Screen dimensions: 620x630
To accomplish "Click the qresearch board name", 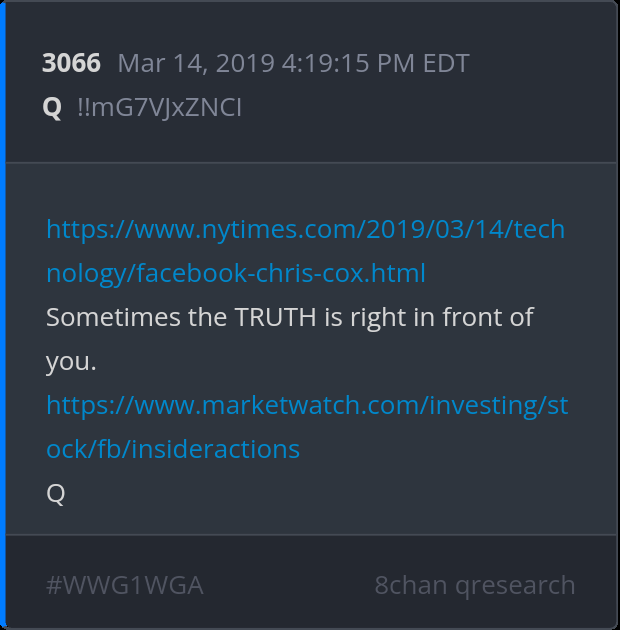I will [x=516, y=585].
